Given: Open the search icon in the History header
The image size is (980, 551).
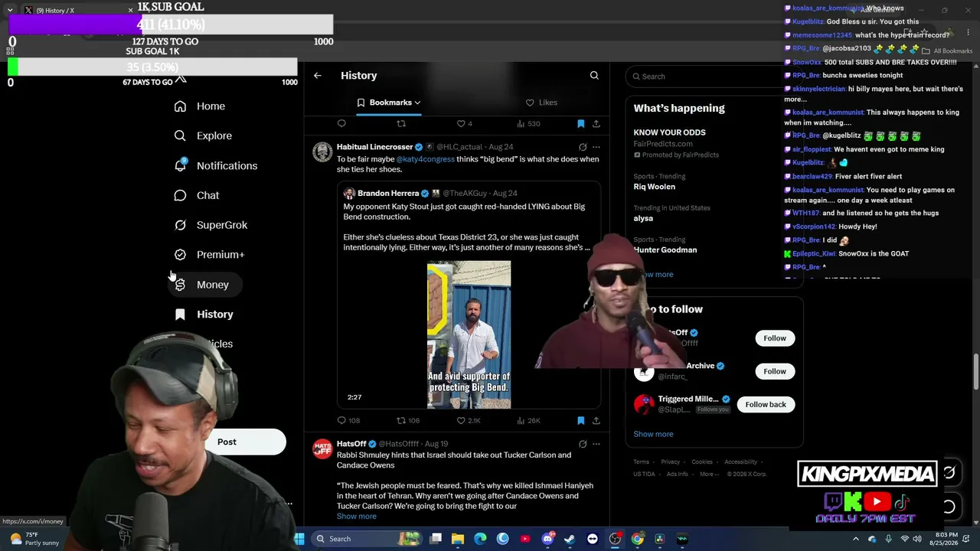Looking at the screenshot, I should click(594, 76).
